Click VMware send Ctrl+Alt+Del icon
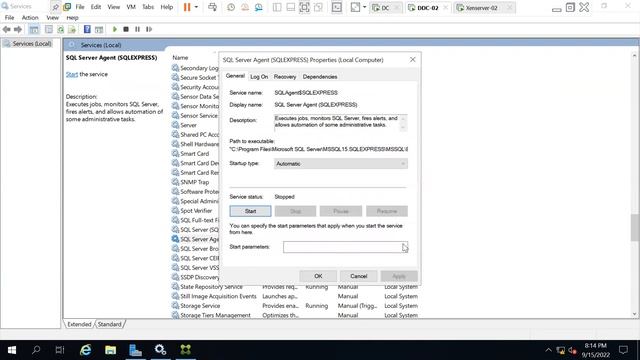Screen dimensions: 640x360 (x=212, y=7)
